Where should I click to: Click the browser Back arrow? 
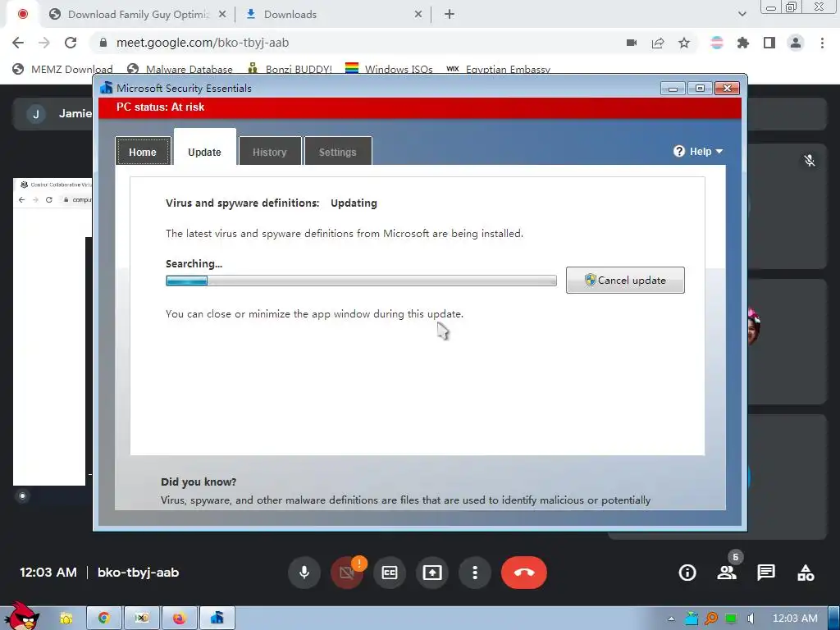18,43
